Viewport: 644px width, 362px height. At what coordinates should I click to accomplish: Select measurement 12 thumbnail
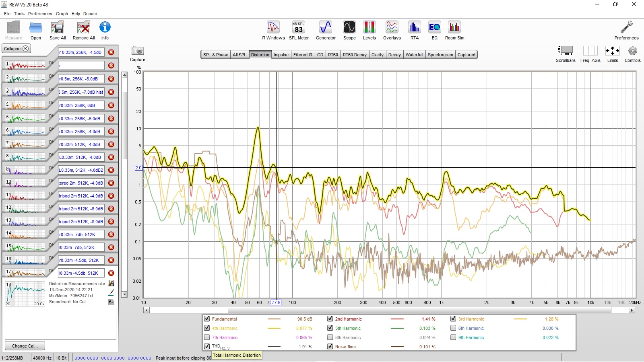pyautogui.click(x=25, y=208)
